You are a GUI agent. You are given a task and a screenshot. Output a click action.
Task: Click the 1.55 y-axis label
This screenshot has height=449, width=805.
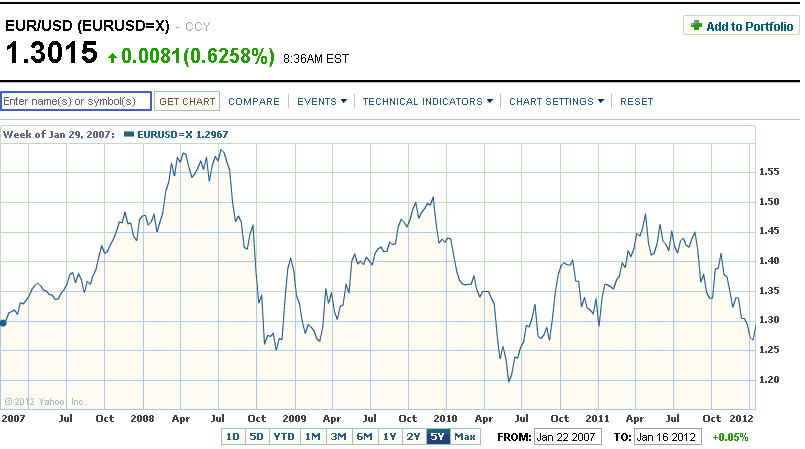coord(769,172)
